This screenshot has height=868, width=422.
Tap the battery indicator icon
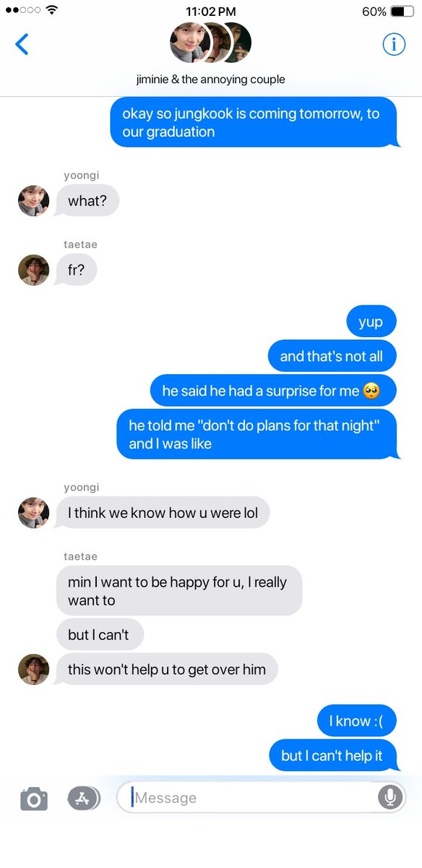pyautogui.click(x=401, y=12)
